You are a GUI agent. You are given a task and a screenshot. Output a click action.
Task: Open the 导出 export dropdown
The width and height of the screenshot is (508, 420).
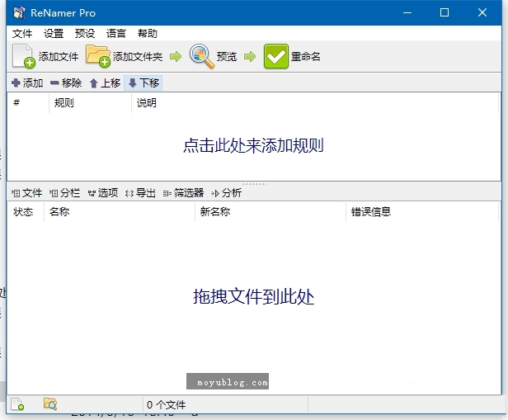[x=140, y=193]
